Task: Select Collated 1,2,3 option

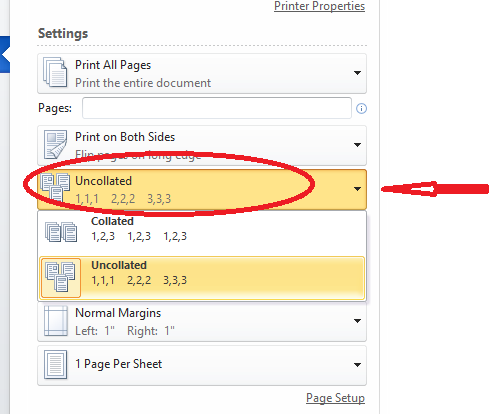Action: pyautogui.click(x=202, y=232)
